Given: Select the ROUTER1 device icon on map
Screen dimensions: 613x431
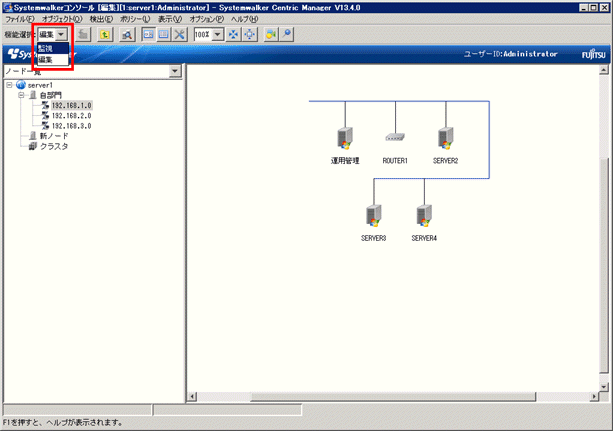Looking at the screenshot, I should pyautogui.click(x=395, y=137).
